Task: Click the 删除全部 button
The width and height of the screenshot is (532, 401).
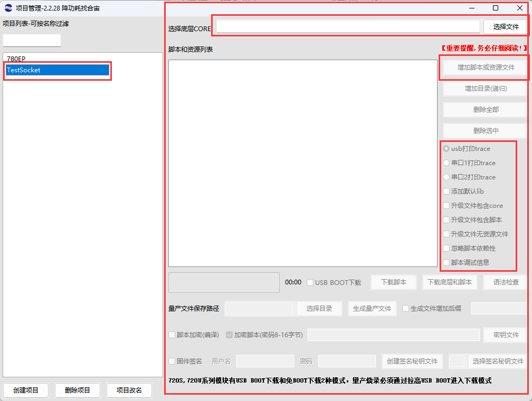Action: point(486,110)
